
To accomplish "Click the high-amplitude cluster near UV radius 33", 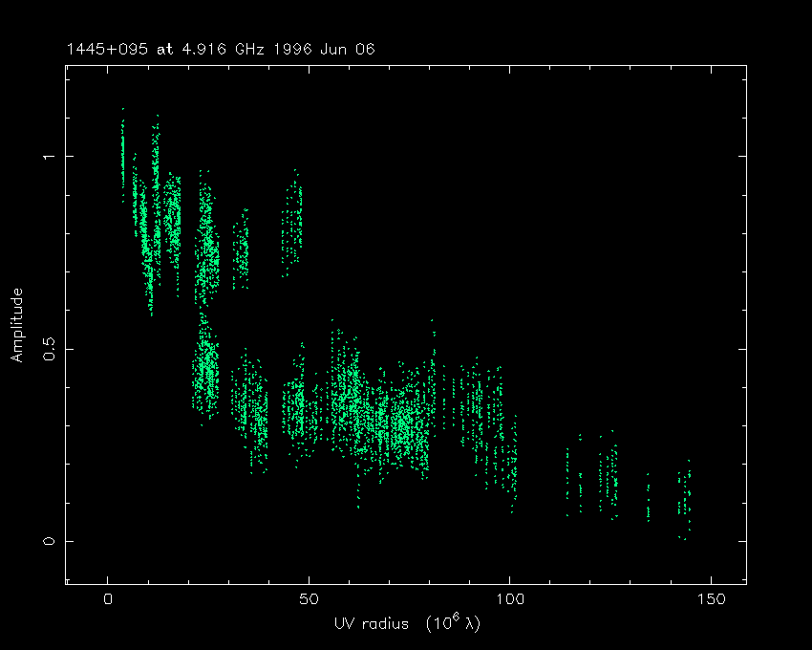I will (241, 250).
